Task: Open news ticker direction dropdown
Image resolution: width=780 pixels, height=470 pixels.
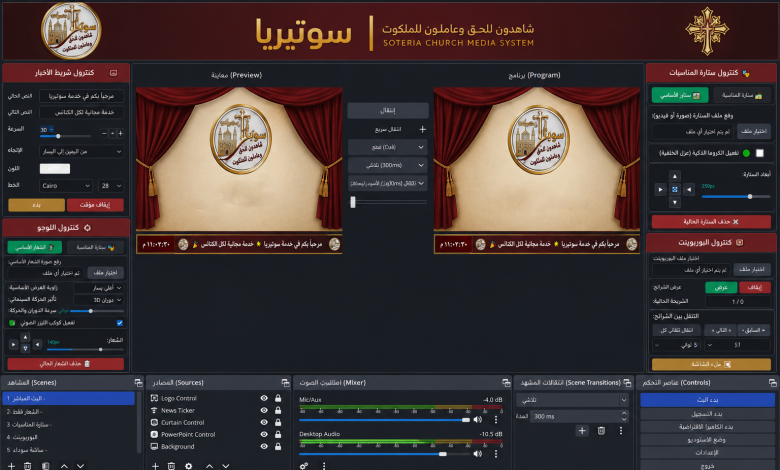Action: pos(82,151)
